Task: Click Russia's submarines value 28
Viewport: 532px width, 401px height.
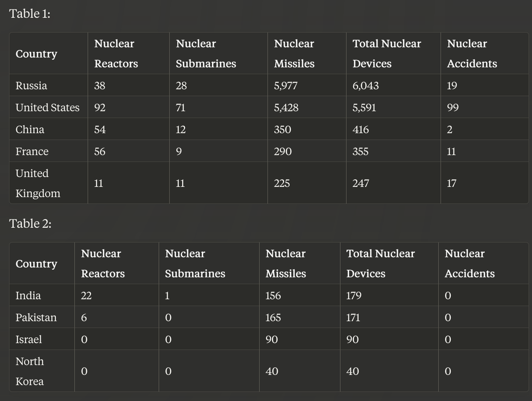Action: 181,85
